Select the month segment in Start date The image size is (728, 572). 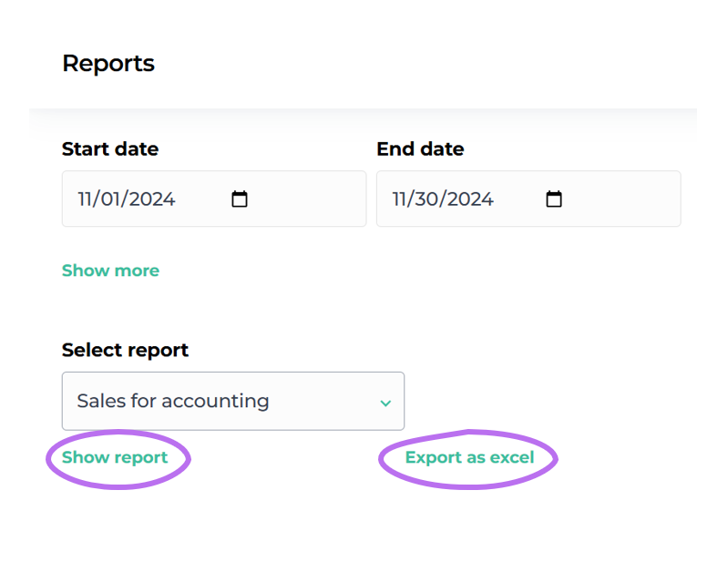87,199
